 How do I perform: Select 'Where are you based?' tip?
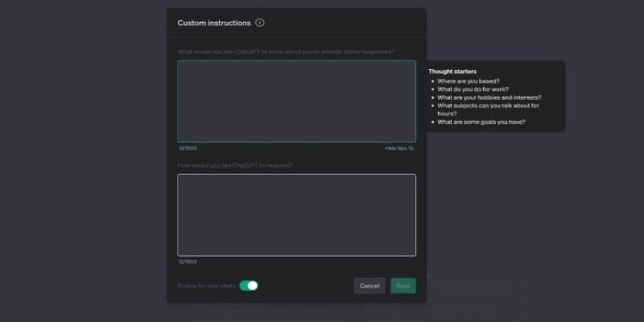[x=469, y=81]
